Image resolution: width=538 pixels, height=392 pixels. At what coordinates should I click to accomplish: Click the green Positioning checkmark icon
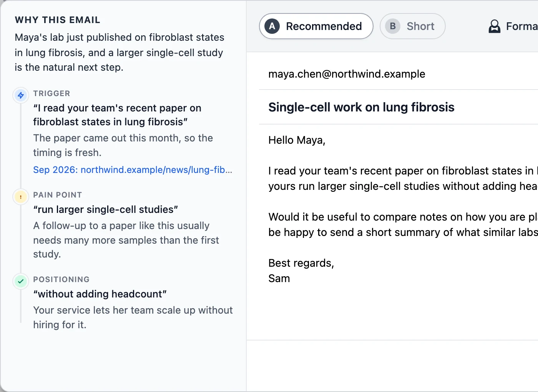(21, 281)
